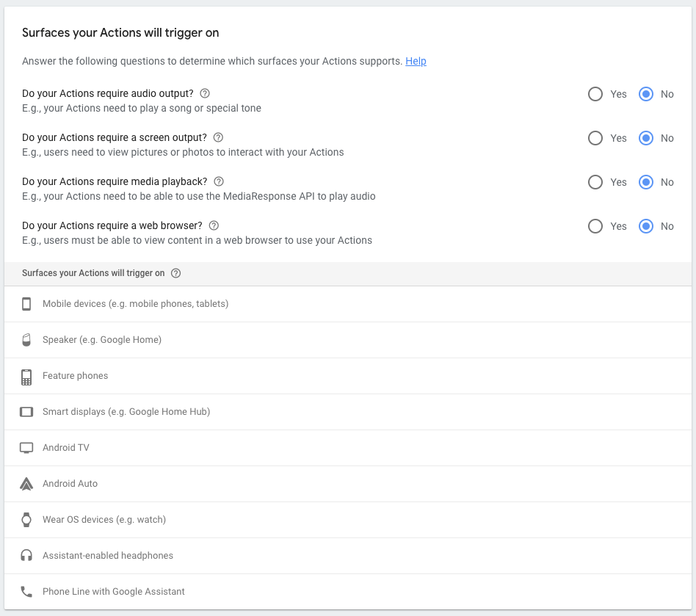Image resolution: width=696 pixels, height=616 pixels.
Task: Select No for audio output requirement
Action: click(x=646, y=94)
